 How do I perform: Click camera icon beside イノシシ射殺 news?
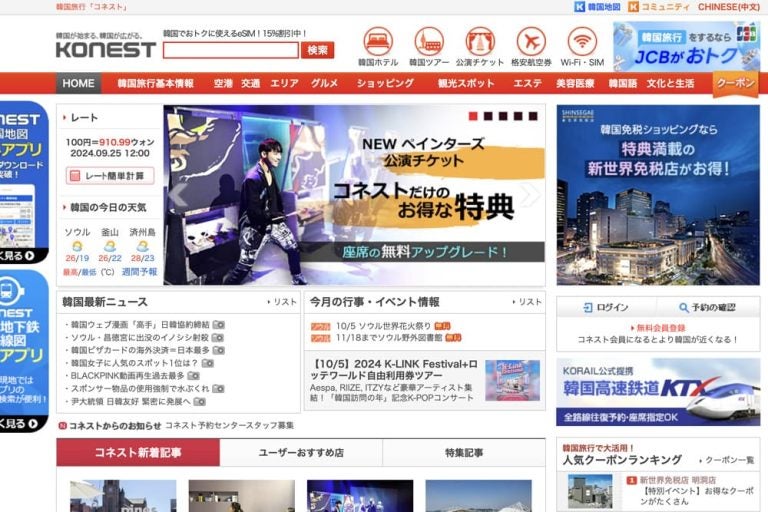tap(217, 338)
